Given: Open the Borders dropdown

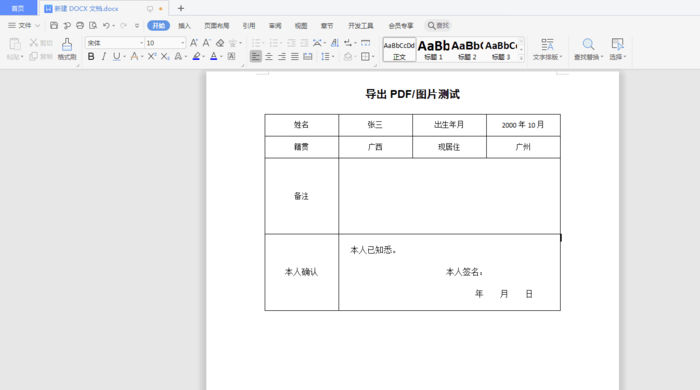Looking at the screenshot, I should point(373,56).
